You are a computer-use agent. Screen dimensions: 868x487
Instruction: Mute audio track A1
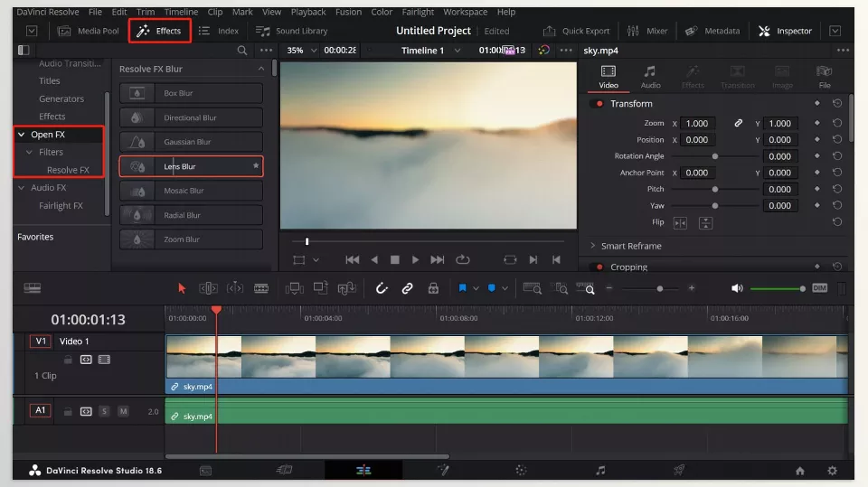[124, 411]
